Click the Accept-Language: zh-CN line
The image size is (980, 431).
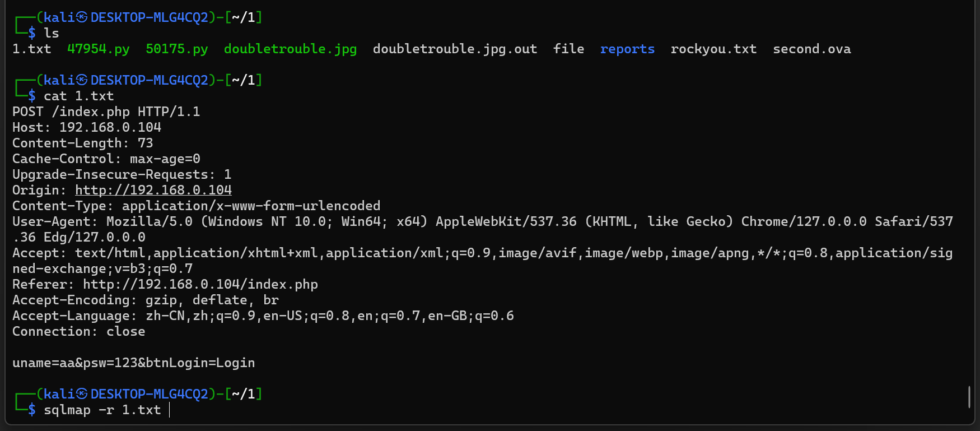(263, 316)
